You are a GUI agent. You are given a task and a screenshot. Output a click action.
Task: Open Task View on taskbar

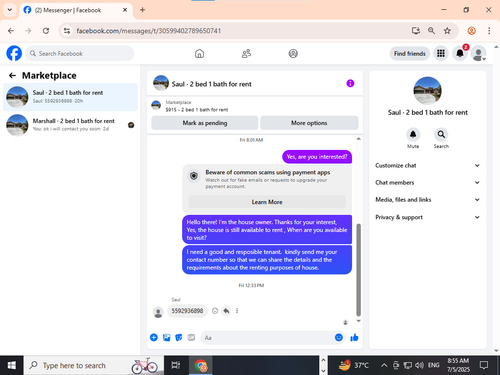[x=176, y=365]
